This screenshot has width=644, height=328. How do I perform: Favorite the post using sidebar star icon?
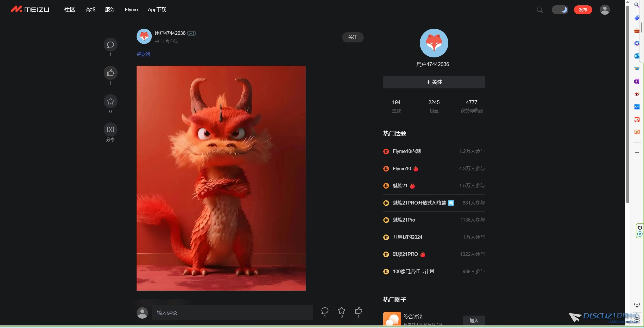point(110,101)
